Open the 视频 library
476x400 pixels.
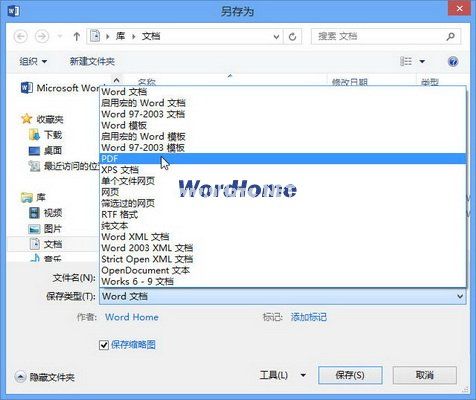pos(53,213)
